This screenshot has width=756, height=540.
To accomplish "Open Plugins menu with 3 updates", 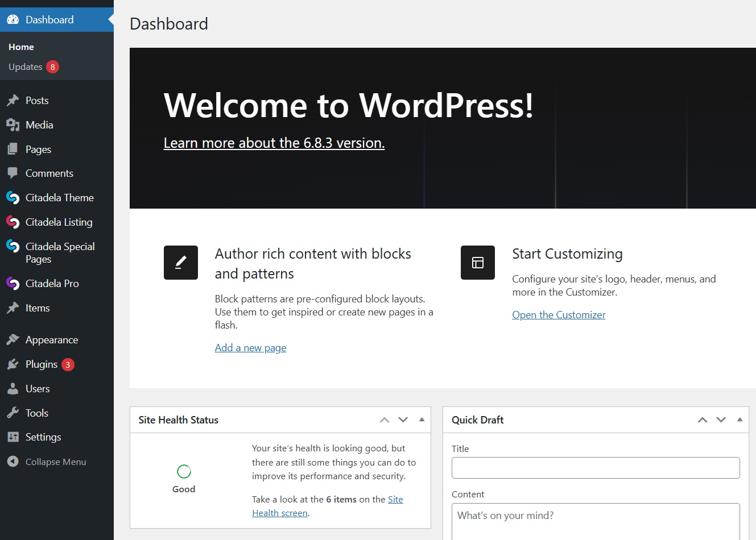I will 42,364.
